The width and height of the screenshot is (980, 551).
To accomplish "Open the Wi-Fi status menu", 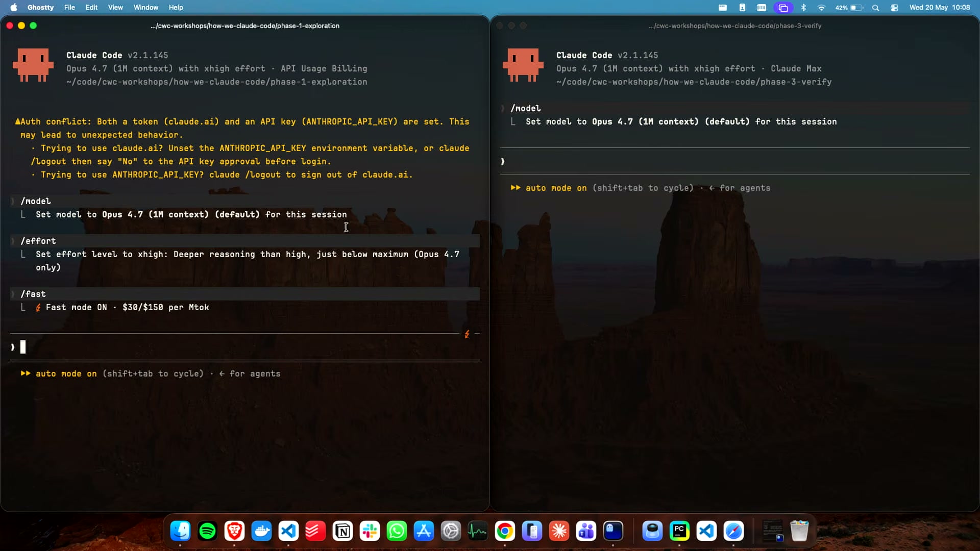I will click(x=821, y=8).
